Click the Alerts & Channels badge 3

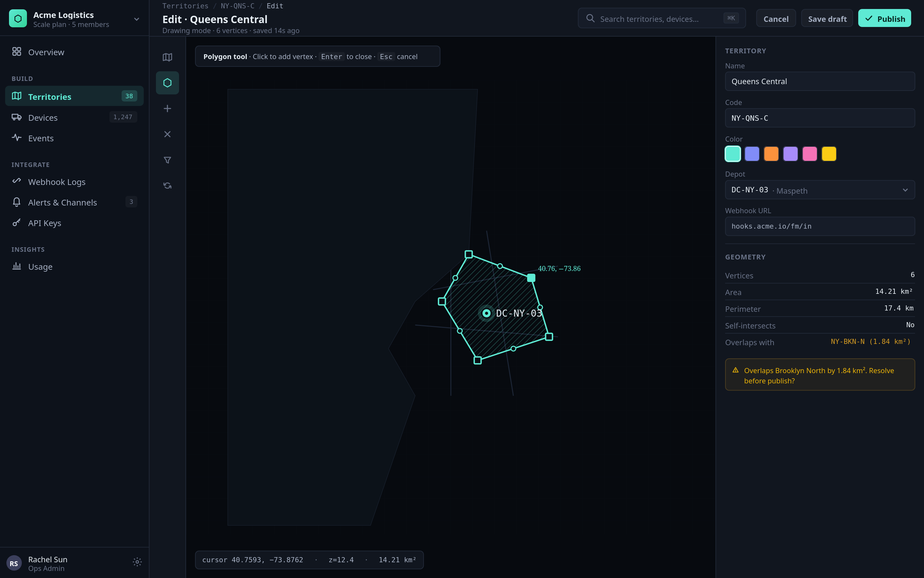tap(131, 202)
